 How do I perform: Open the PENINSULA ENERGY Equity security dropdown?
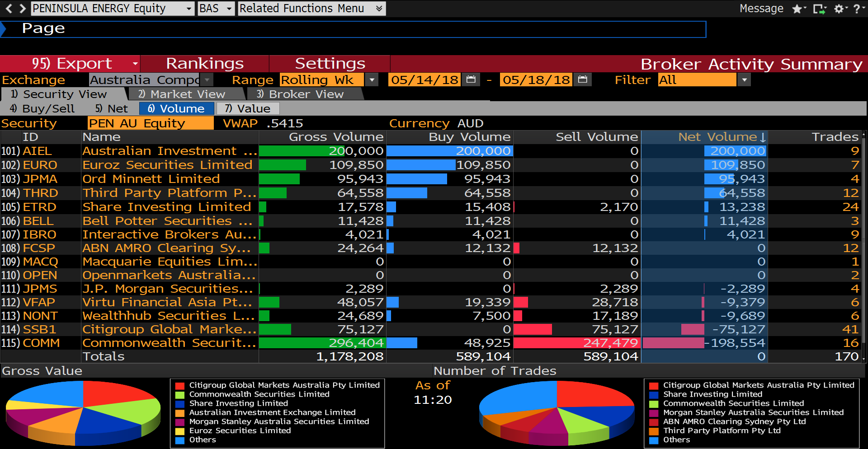point(189,9)
